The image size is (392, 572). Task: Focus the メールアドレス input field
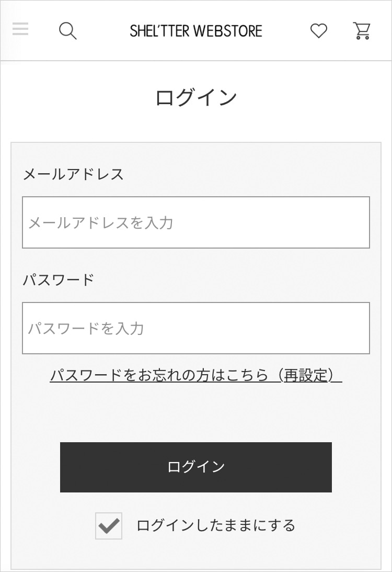(196, 222)
